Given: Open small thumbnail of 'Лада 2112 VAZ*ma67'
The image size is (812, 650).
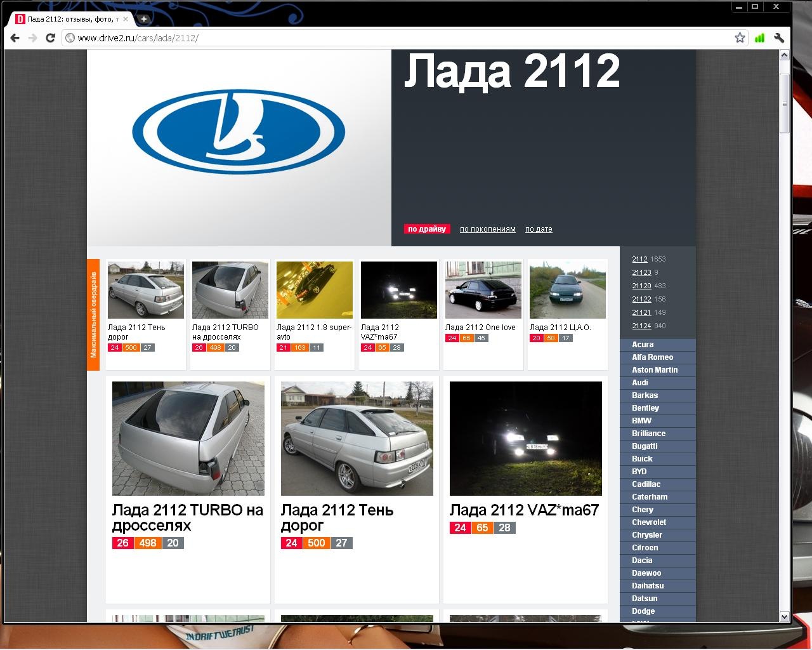Looking at the screenshot, I should tap(399, 290).
